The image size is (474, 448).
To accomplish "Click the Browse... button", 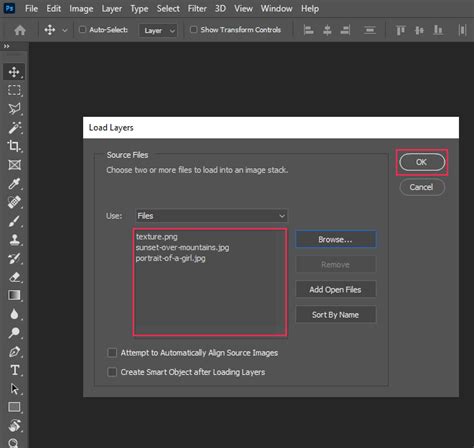I will coord(335,239).
